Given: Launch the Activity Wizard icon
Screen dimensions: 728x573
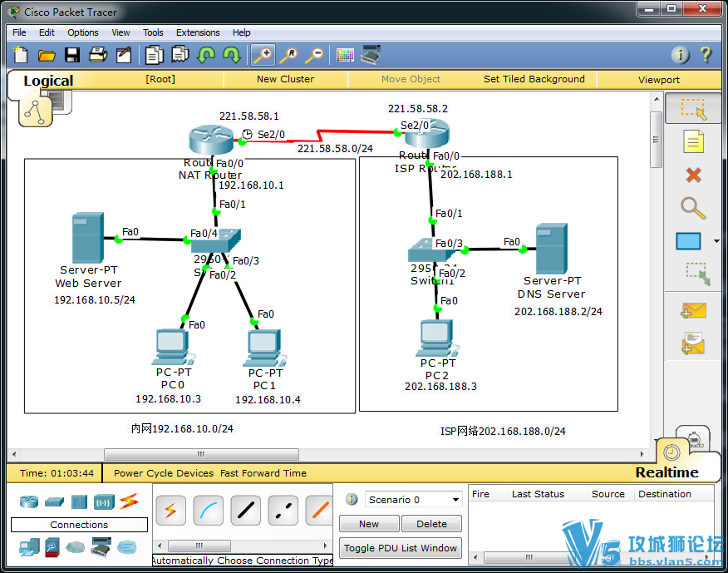Looking at the screenshot, I should click(x=124, y=55).
